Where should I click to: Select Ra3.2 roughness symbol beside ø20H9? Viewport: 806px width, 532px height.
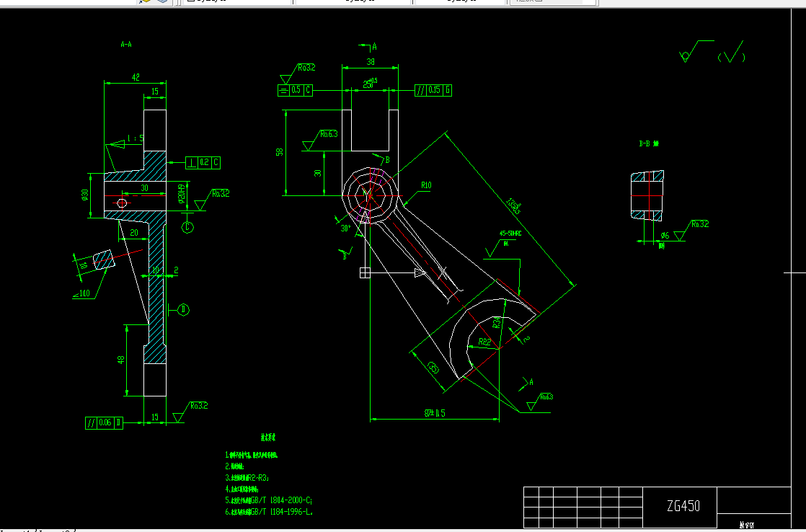point(212,200)
